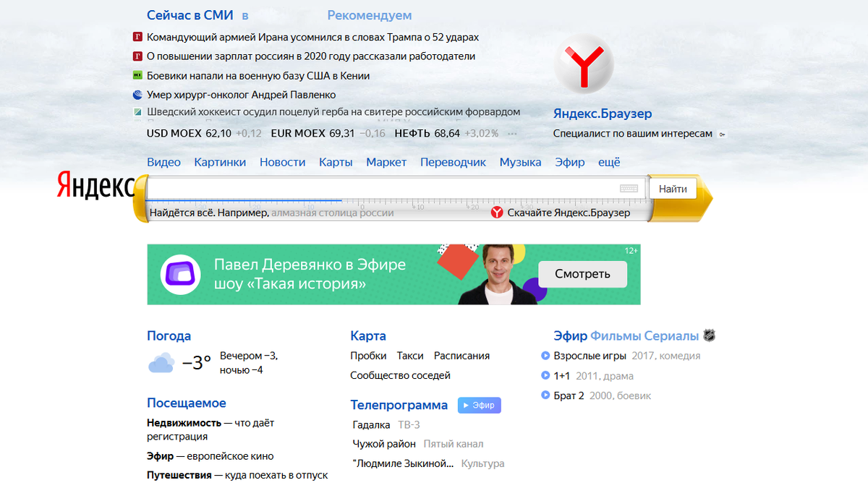The height and width of the screenshot is (488, 868).
Task: Click the purple Эфир icon in the banner
Action: [x=181, y=274]
